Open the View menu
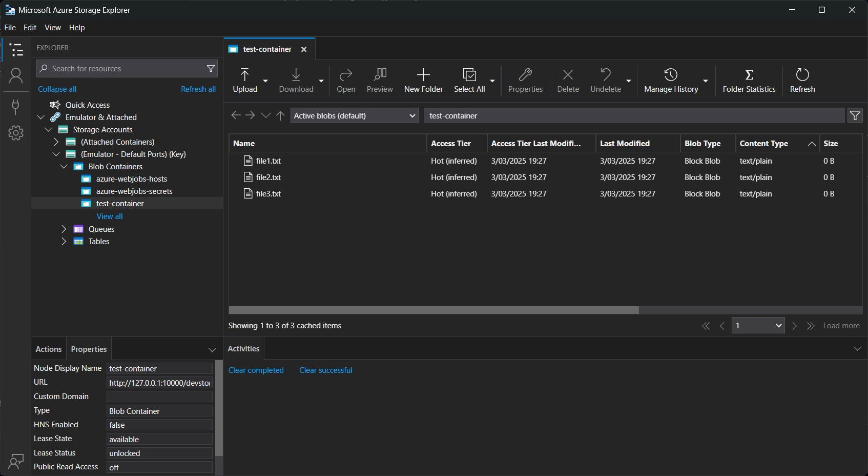Screen dimensions: 868x476 pyautogui.click(x=53, y=28)
